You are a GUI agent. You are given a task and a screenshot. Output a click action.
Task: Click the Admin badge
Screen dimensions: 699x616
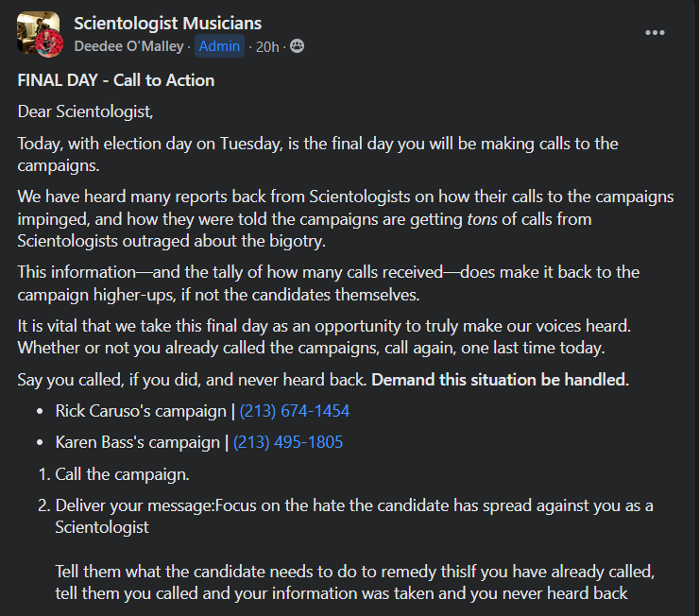219,46
